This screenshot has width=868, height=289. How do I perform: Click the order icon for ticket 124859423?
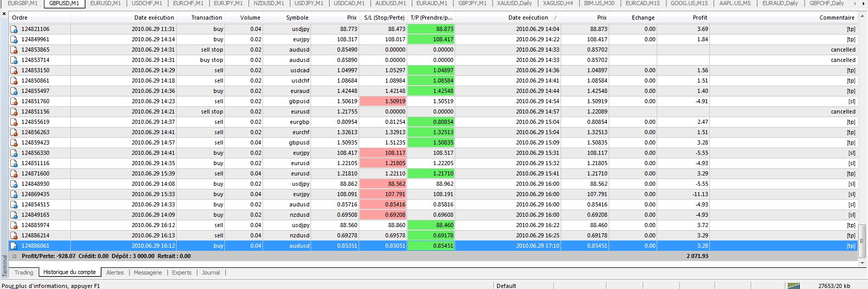pos(14,142)
